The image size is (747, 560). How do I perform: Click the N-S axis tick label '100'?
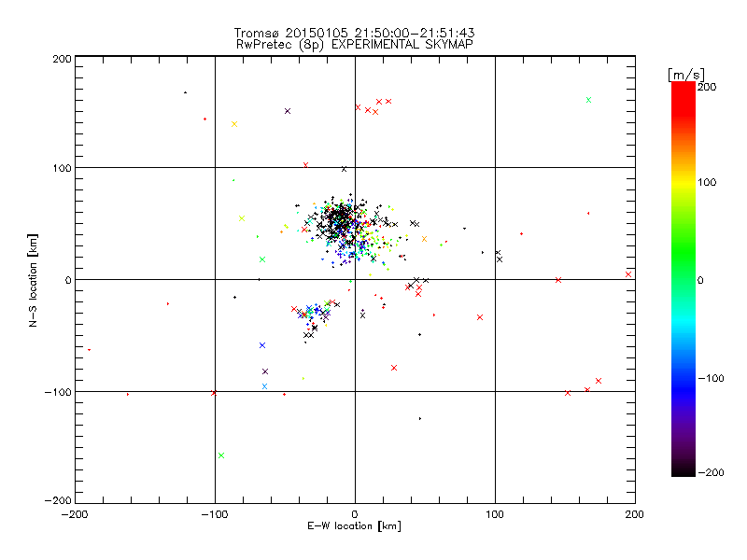(x=62, y=168)
